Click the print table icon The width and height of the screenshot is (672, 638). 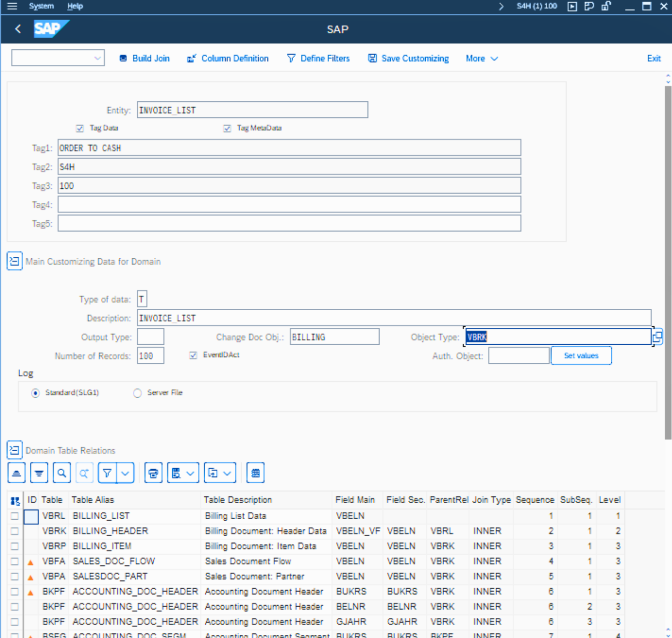[x=153, y=473]
